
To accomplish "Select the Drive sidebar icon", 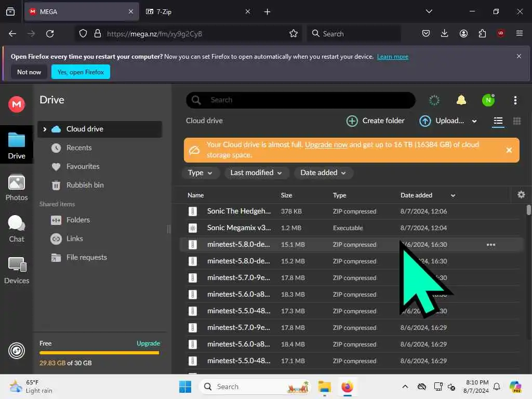I will pos(17,145).
